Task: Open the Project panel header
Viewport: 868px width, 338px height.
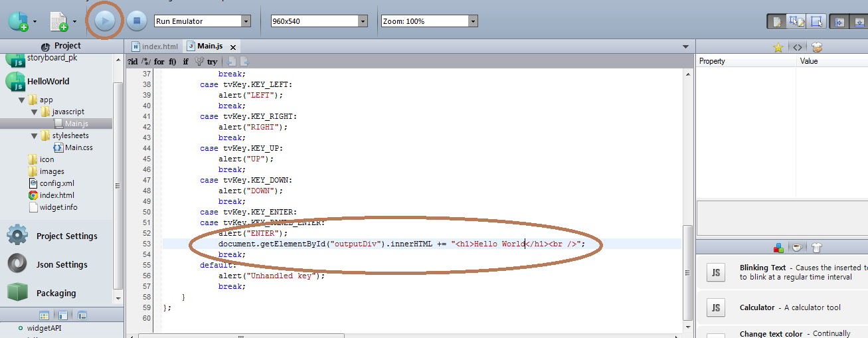Action: pos(61,46)
